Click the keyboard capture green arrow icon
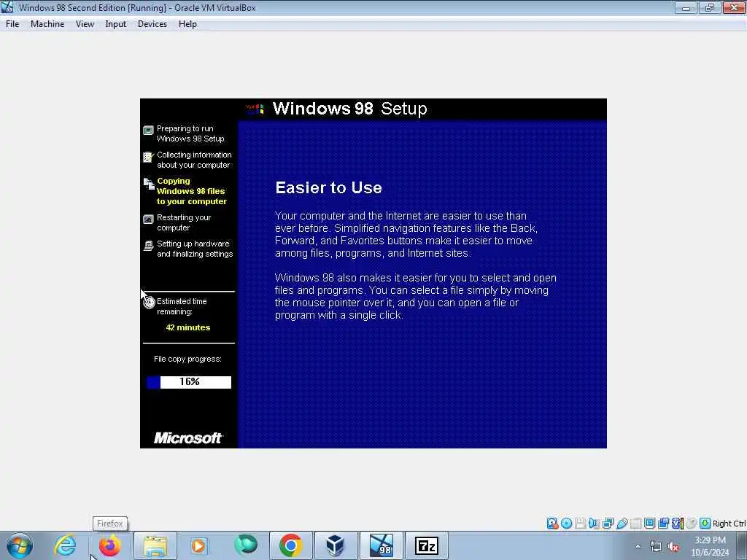Screen dimensions: 747x560 pos(705,524)
